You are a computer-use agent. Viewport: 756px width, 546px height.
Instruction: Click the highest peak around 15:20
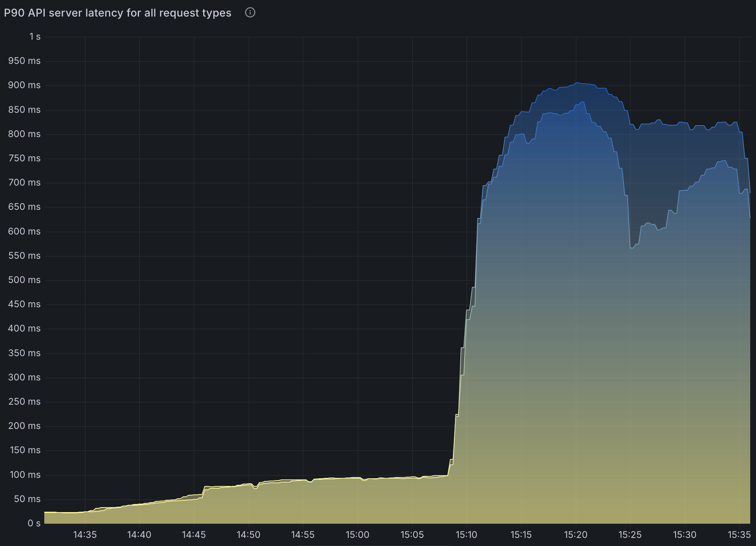(576, 83)
